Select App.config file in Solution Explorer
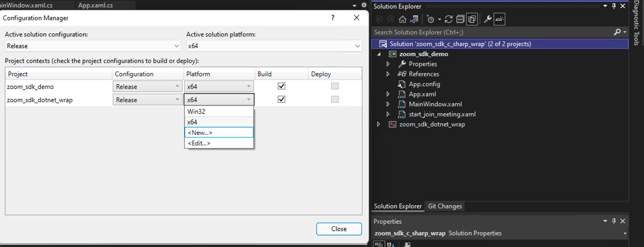644x247 pixels. click(x=424, y=84)
